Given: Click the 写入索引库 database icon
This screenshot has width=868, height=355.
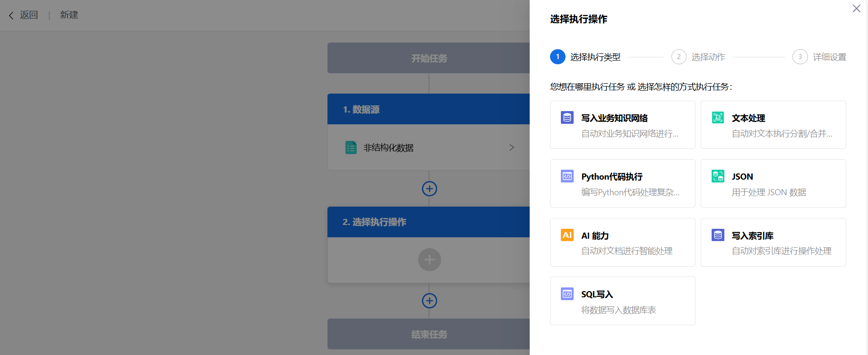Looking at the screenshot, I should pyautogui.click(x=718, y=235).
